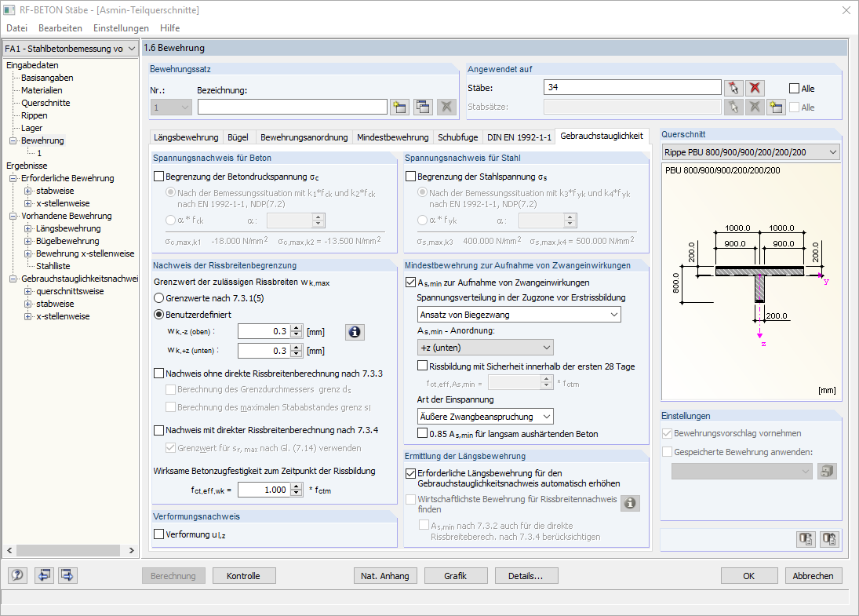
Task: Delete the Stäbe selection with the red X
Action: [x=755, y=86]
